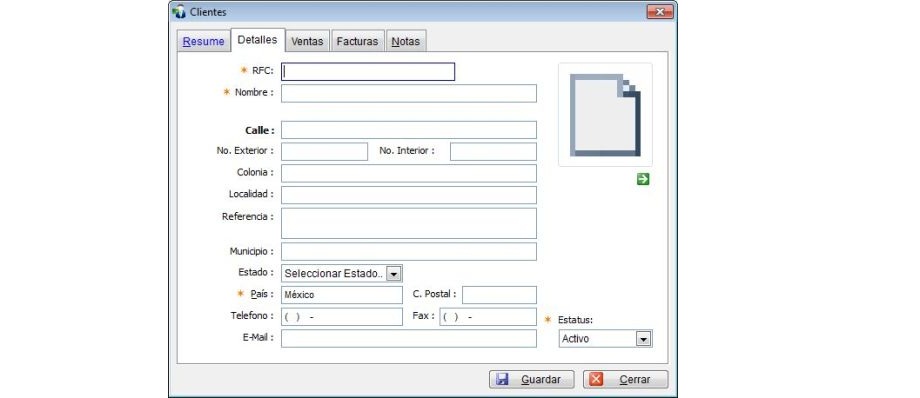Click the Nombre input field

[x=408, y=93]
